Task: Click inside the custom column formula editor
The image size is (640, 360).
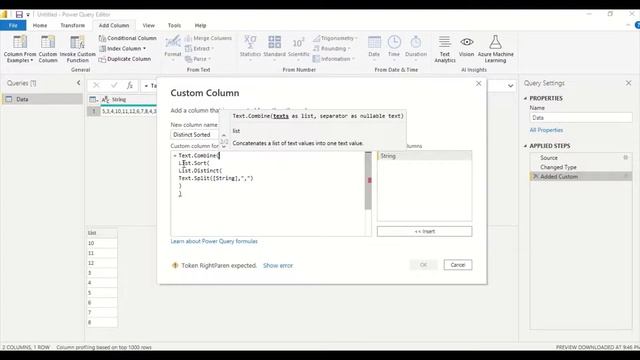Action: point(268,193)
